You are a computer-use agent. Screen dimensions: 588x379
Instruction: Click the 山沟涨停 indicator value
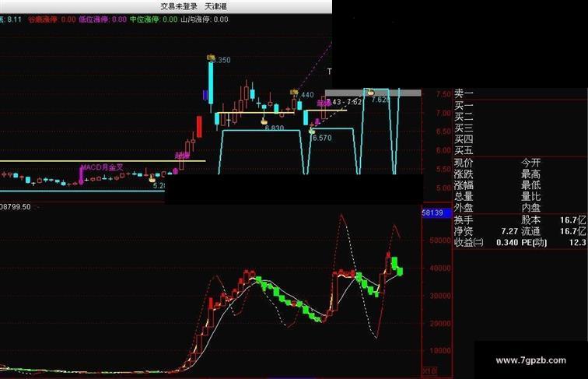coord(221,19)
